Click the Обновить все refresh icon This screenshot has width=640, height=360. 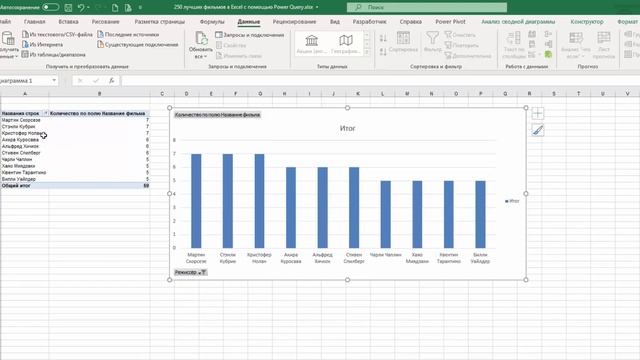[201, 38]
